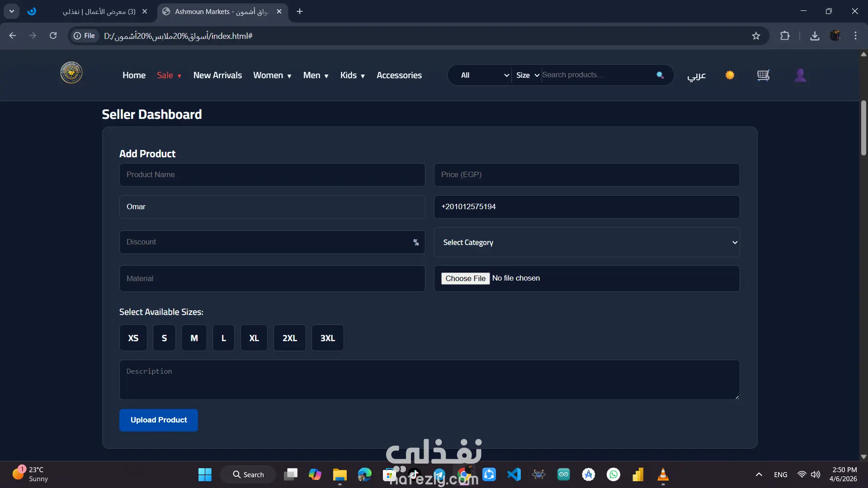The height and width of the screenshot is (488, 868).
Task: Open browser extensions puzzle icon
Action: pyautogui.click(x=785, y=36)
